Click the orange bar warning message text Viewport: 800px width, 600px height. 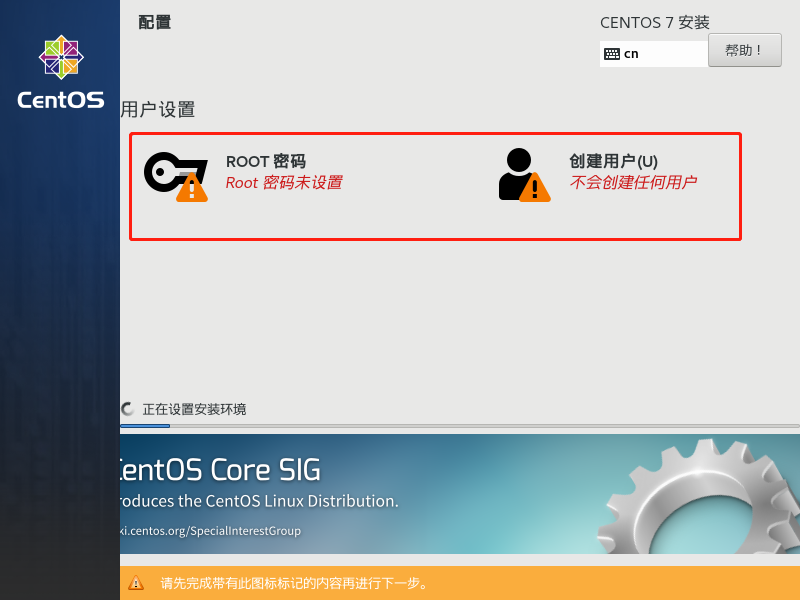point(294,583)
